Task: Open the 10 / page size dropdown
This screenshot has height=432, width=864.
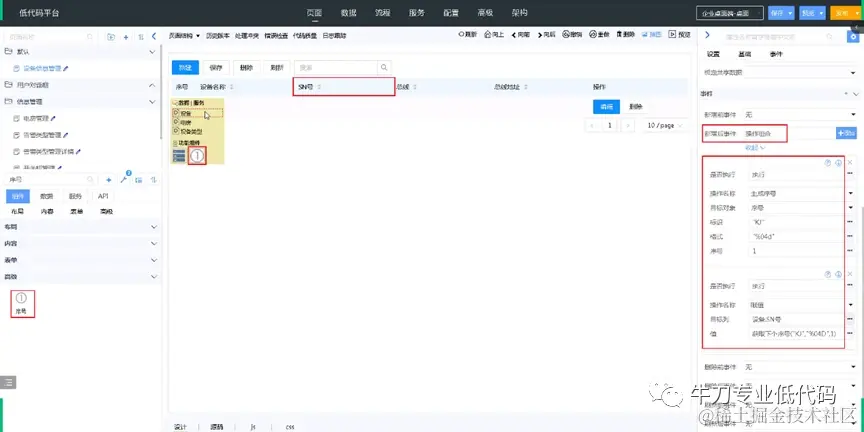Action: [665, 126]
